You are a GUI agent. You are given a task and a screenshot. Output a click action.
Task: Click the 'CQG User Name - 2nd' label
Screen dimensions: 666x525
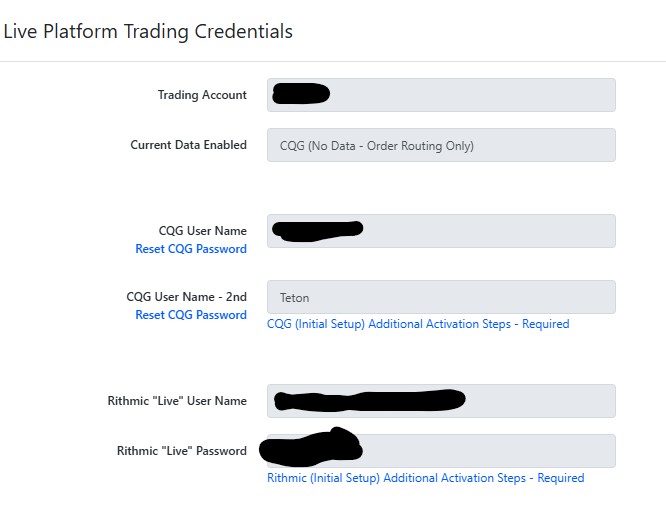coord(186,297)
